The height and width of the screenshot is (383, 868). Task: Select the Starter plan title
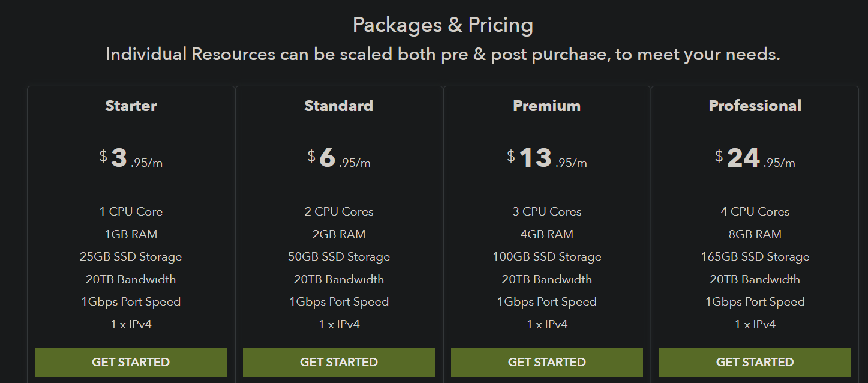(x=131, y=106)
